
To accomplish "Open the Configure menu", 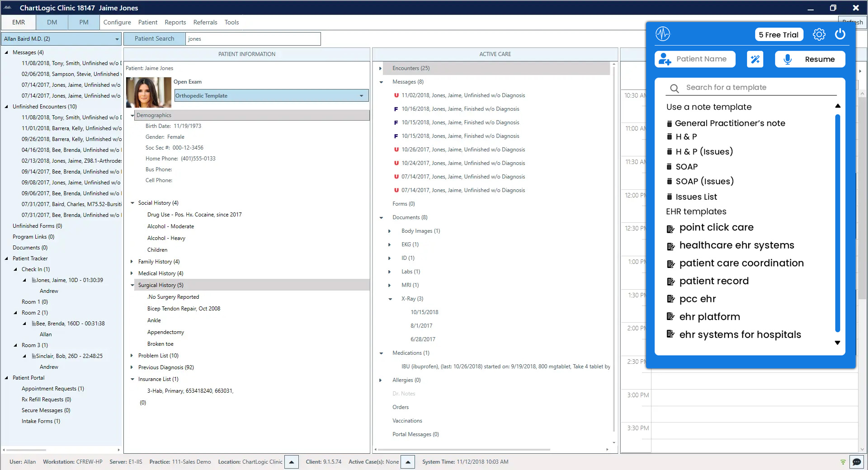I will coord(117,22).
